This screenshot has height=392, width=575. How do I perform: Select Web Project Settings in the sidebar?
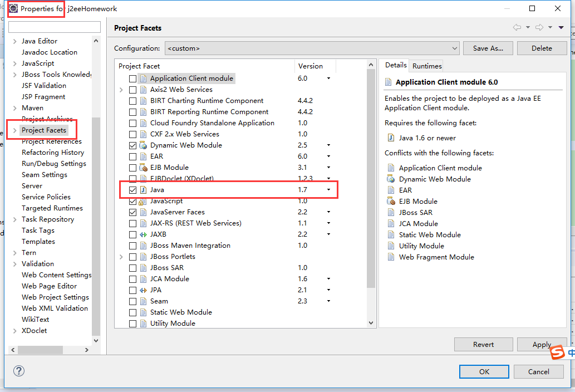pos(55,297)
